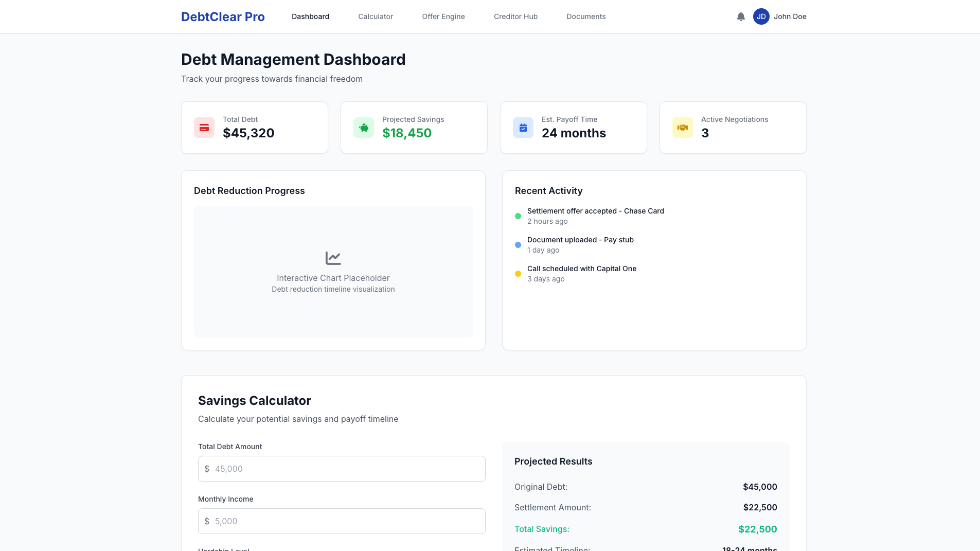This screenshot has width=980, height=551.
Task: Click the chart placeholder line graph icon
Action: [x=333, y=258]
